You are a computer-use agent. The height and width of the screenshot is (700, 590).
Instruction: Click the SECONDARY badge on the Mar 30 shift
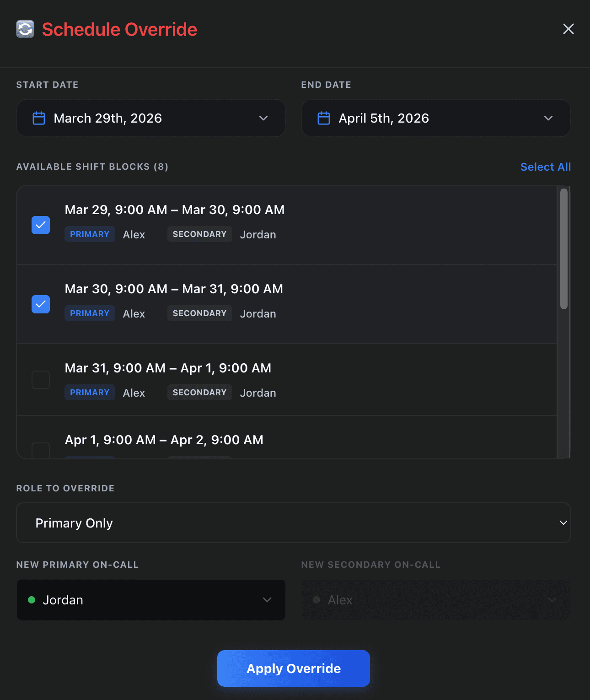pyautogui.click(x=199, y=313)
